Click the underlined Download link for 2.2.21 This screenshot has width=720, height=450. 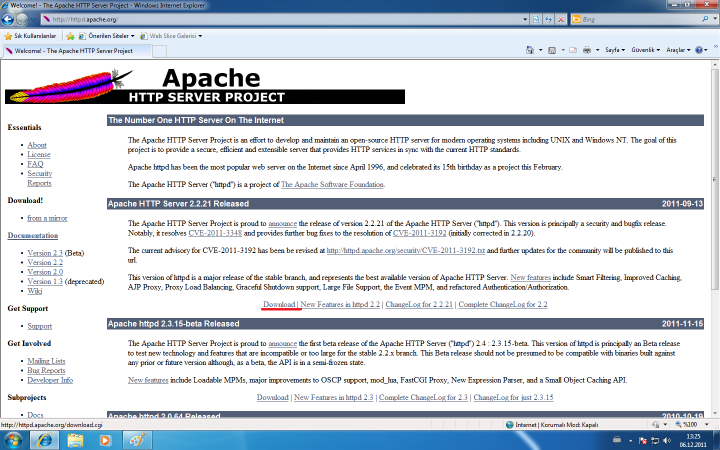[279, 303]
